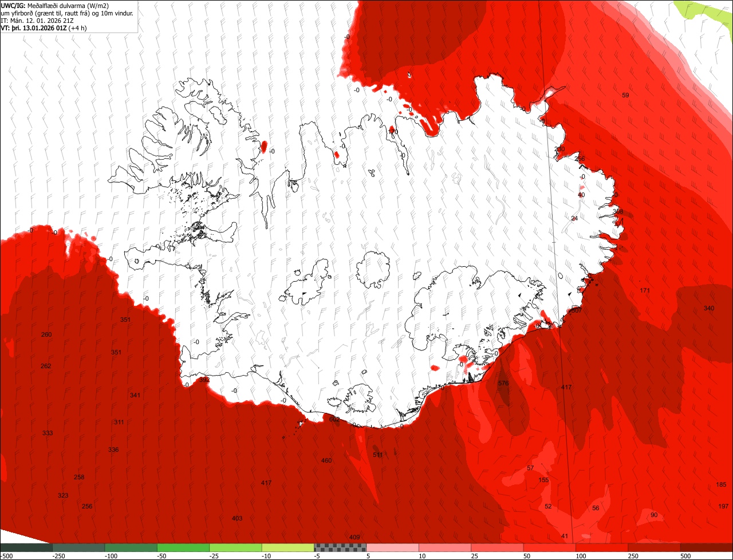This screenshot has width=733, height=560.
Task: Click the green -100 to -50 legend swatch
Action: (131, 548)
